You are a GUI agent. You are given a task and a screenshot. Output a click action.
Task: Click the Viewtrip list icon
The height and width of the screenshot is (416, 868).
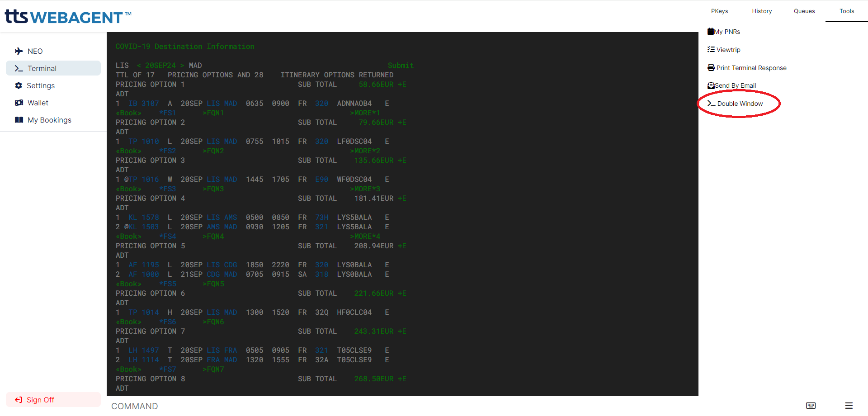711,49
